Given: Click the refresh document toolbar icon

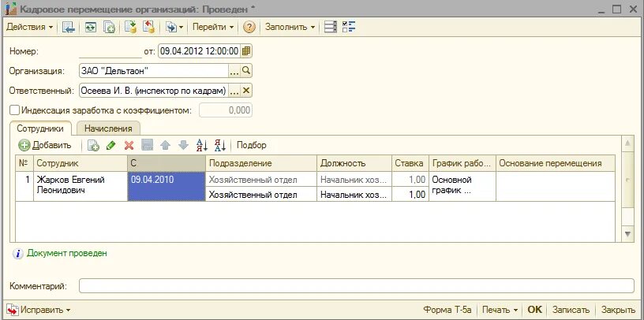Looking at the screenshot, I should tap(90, 27).
